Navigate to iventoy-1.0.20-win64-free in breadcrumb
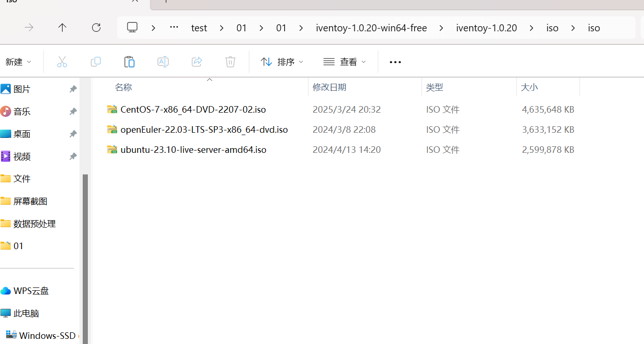 tap(372, 28)
